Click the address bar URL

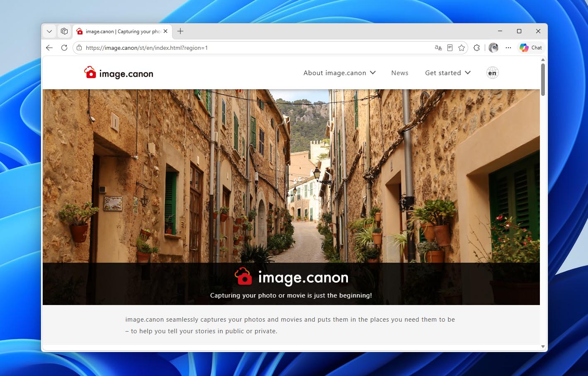click(x=147, y=48)
